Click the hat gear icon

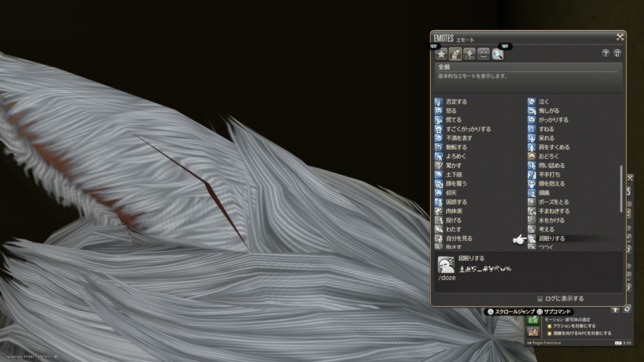615,310
